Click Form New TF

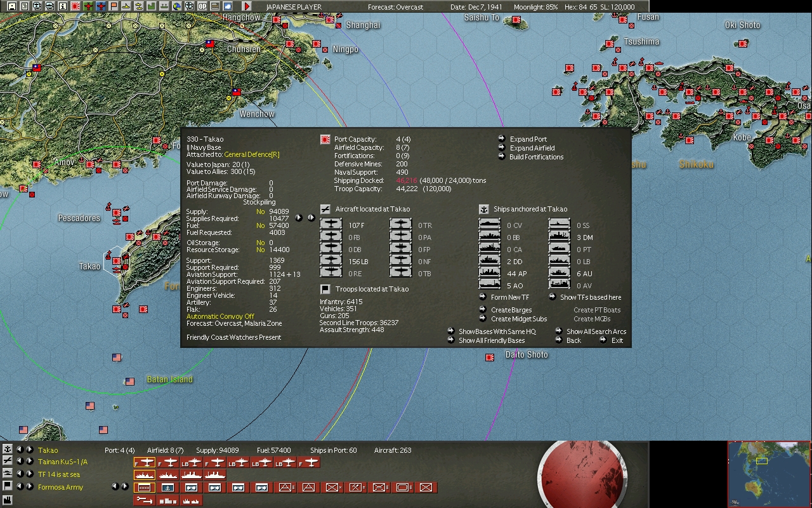coord(504,297)
